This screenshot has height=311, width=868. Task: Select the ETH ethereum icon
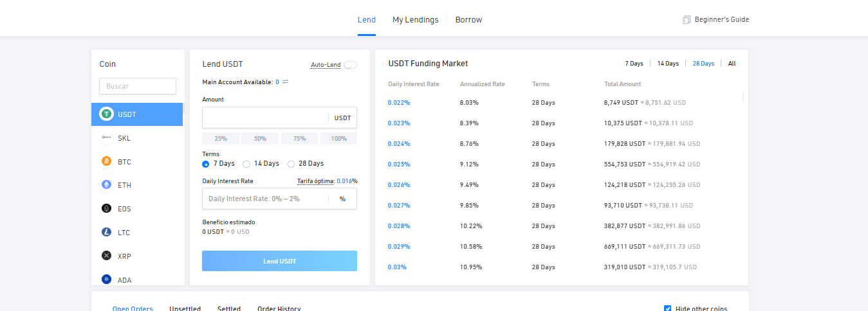[106, 185]
